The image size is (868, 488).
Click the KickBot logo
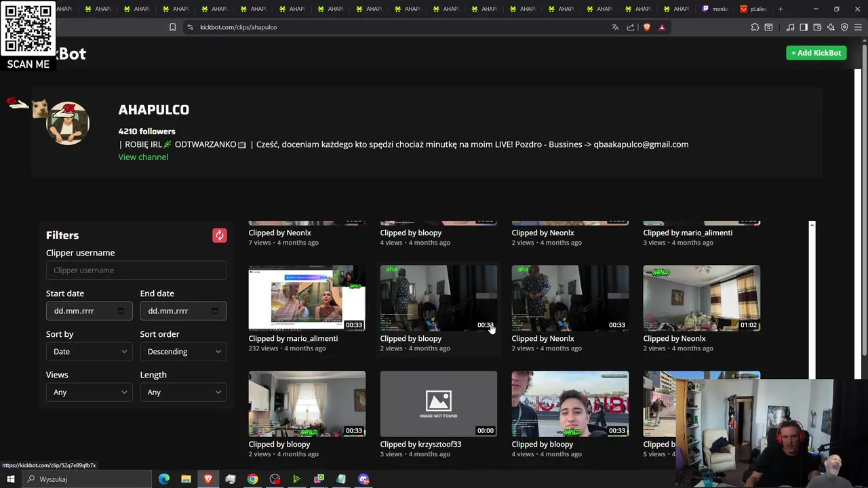pos(71,54)
